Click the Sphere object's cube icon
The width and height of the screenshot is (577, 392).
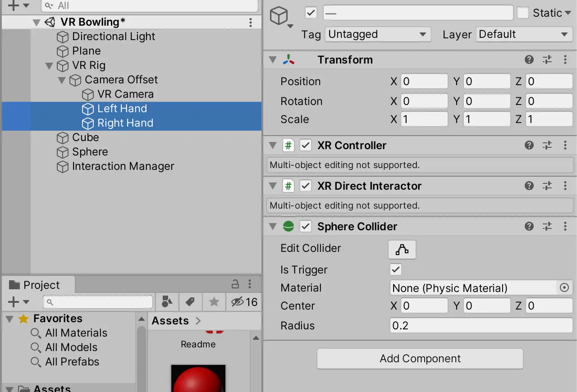[x=63, y=152]
